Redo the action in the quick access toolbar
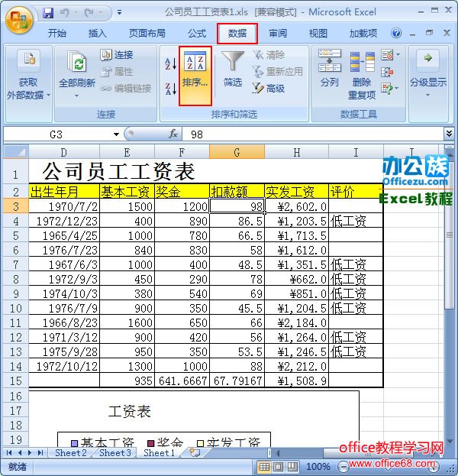This screenshot has width=458, height=476. pyautogui.click(x=89, y=12)
